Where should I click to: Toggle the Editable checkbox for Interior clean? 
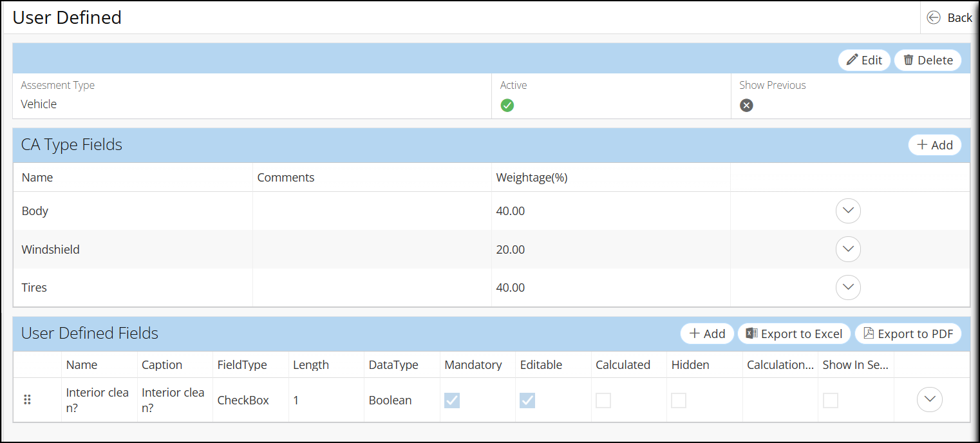tap(527, 401)
